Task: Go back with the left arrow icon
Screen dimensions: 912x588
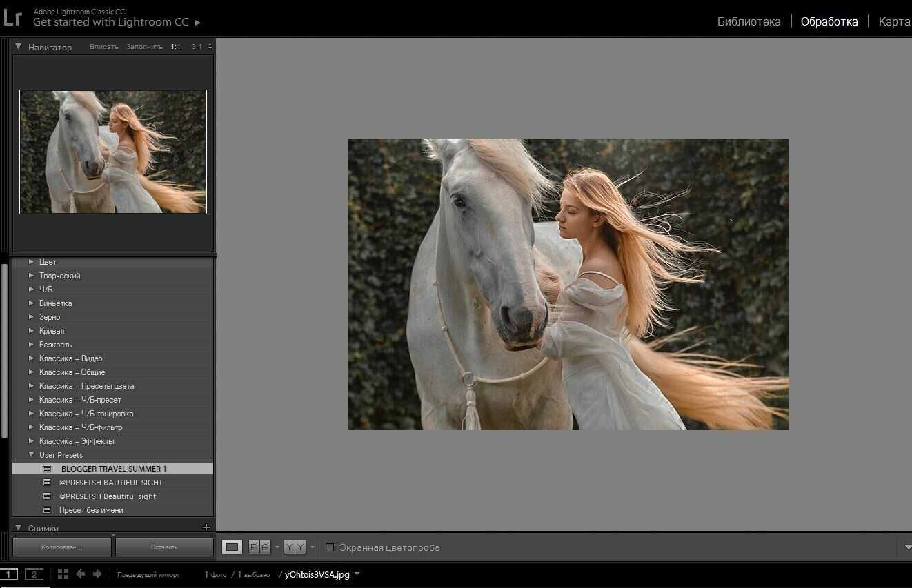Action: (80, 574)
